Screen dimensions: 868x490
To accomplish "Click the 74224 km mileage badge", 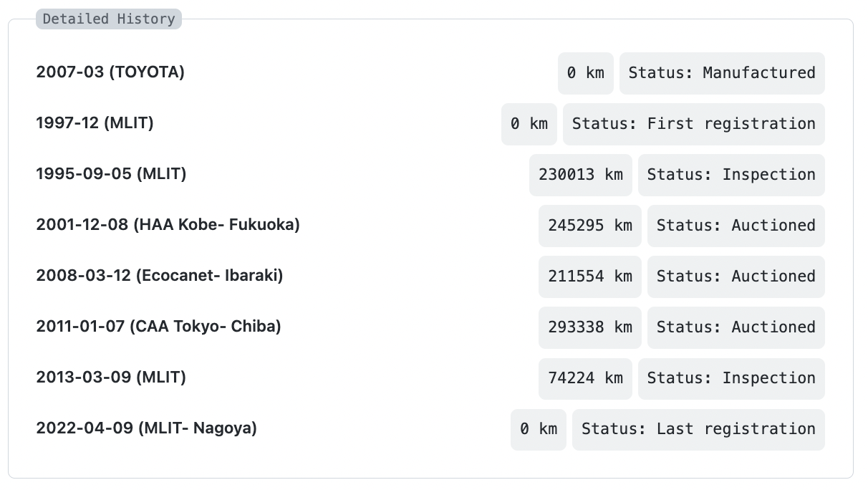I will pyautogui.click(x=585, y=378).
